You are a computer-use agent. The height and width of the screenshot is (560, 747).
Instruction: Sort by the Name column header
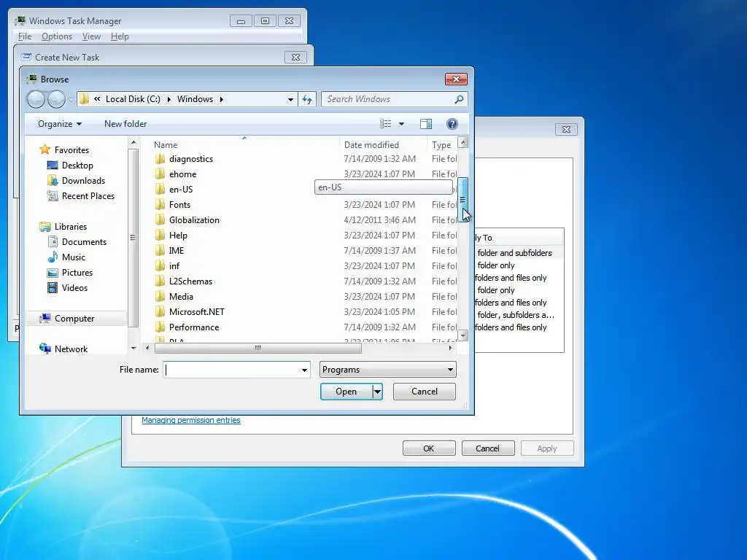[x=166, y=145]
